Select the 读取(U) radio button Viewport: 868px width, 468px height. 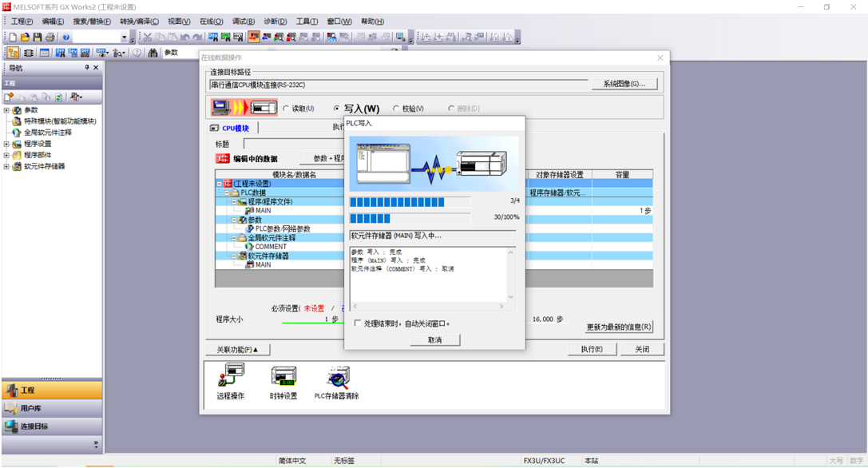click(x=286, y=109)
